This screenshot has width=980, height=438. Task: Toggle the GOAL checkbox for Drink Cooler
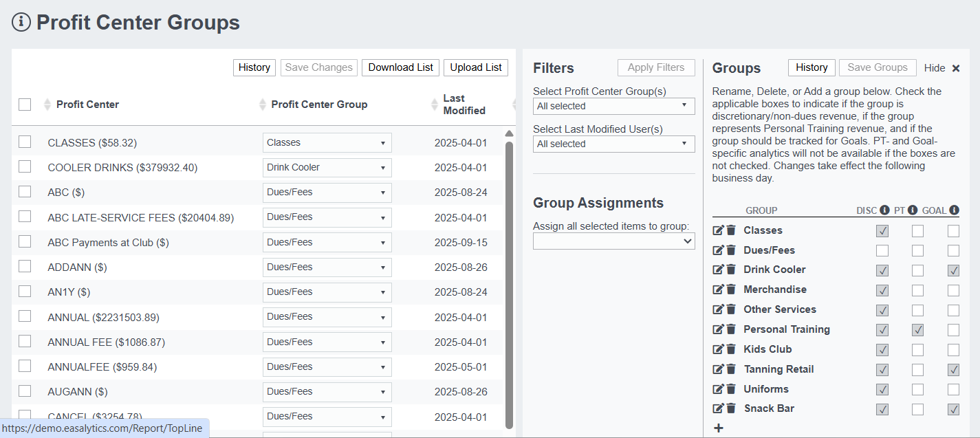[x=953, y=270]
